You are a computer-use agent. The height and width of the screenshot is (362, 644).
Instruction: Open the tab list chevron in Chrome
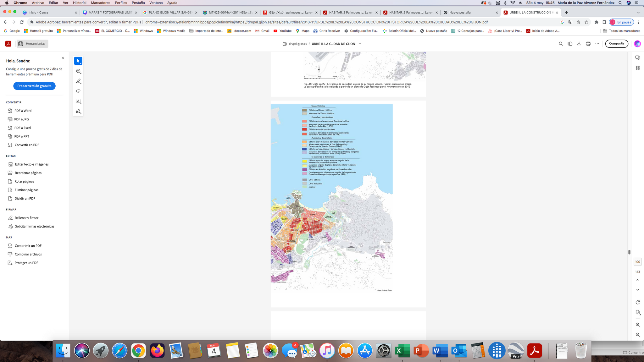tap(638, 13)
